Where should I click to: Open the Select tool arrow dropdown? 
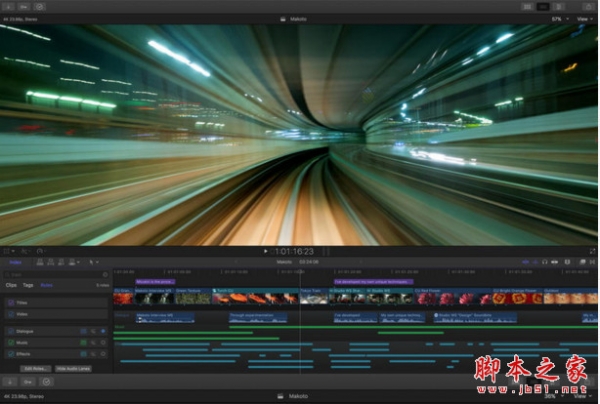coord(93,262)
